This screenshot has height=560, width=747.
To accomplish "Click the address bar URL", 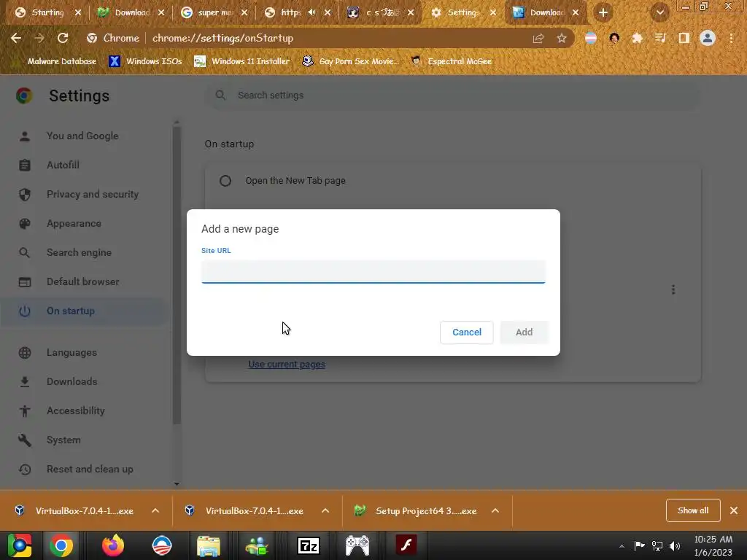I will [222, 38].
